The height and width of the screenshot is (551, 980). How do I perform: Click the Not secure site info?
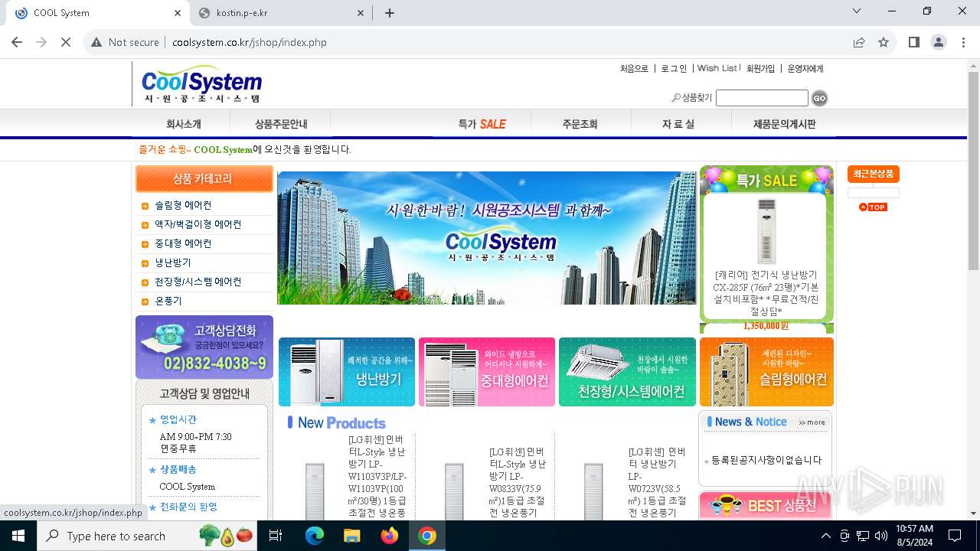(125, 42)
